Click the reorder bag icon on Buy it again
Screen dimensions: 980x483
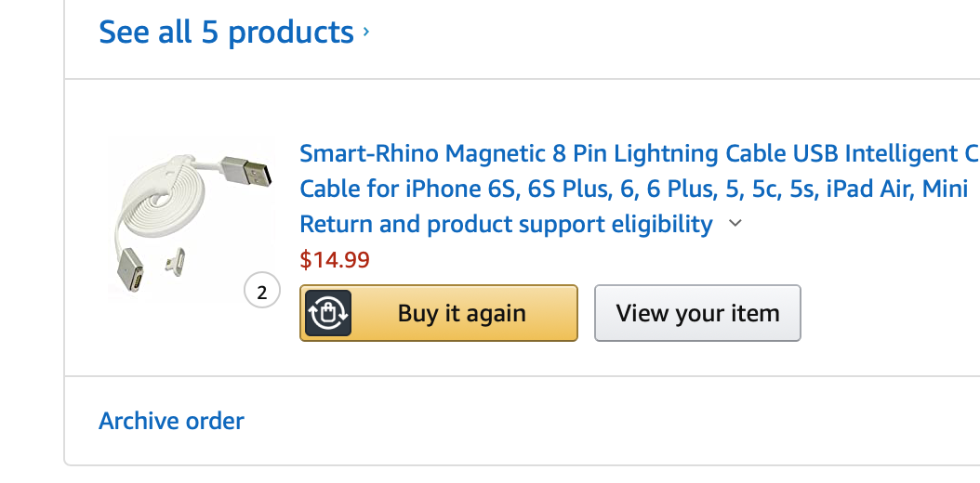pyautogui.click(x=327, y=313)
